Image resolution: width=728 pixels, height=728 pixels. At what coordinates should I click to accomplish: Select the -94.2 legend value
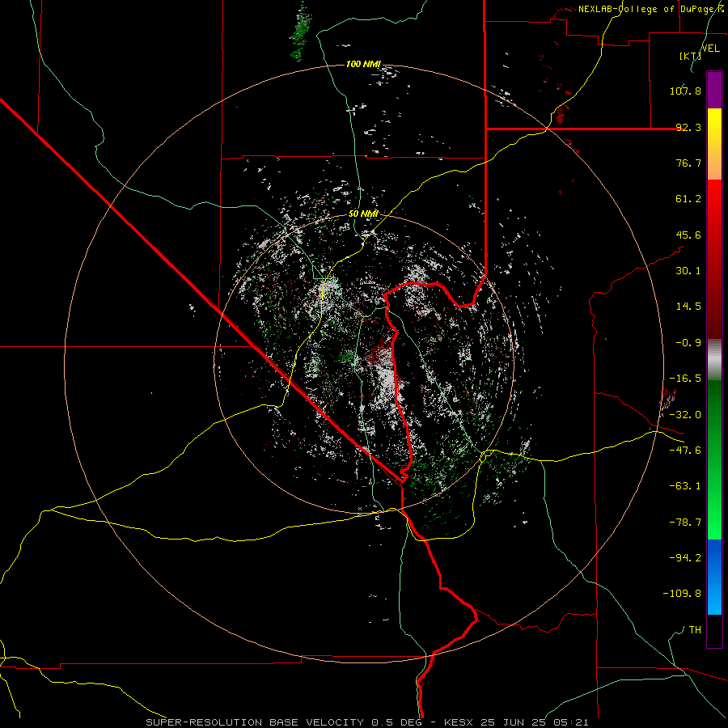685,557
